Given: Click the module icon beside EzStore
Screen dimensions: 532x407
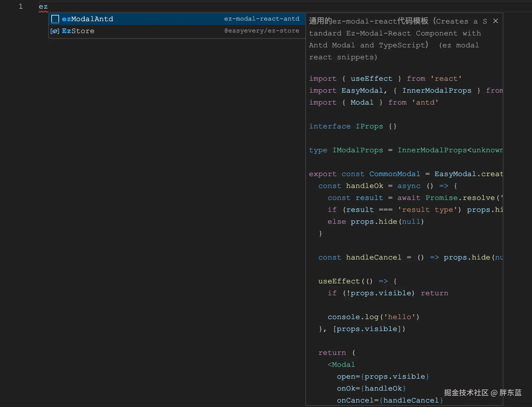Looking at the screenshot, I should click(55, 31).
